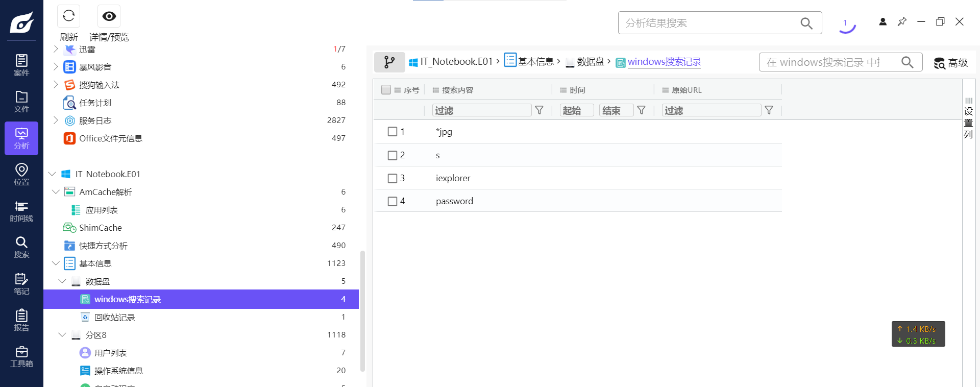
Task: Click 数据盘 in the breadcrumb
Action: (585, 62)
